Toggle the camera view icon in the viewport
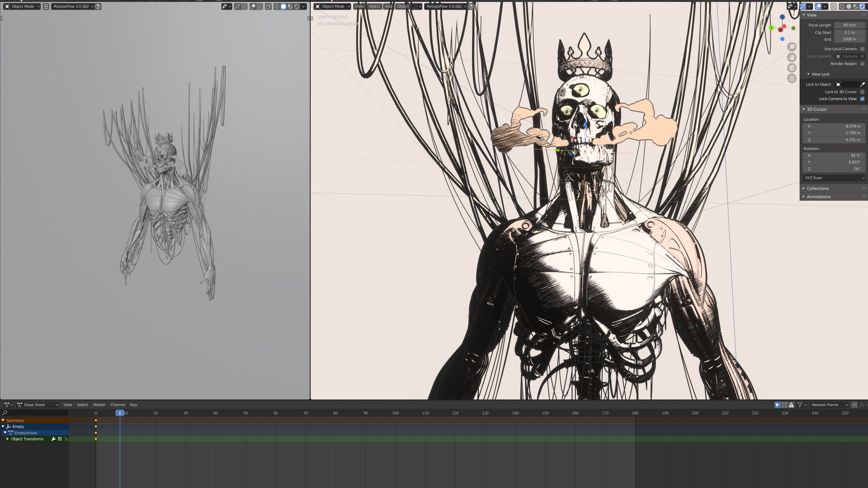This screenshot has height=488, width=868. [x=792, y=68]
